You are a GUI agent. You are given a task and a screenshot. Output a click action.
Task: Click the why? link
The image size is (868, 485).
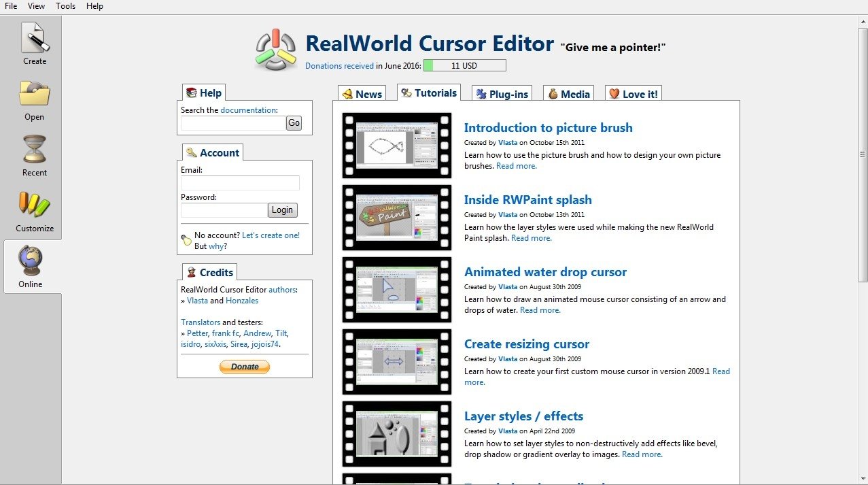[x=218, y=246]
